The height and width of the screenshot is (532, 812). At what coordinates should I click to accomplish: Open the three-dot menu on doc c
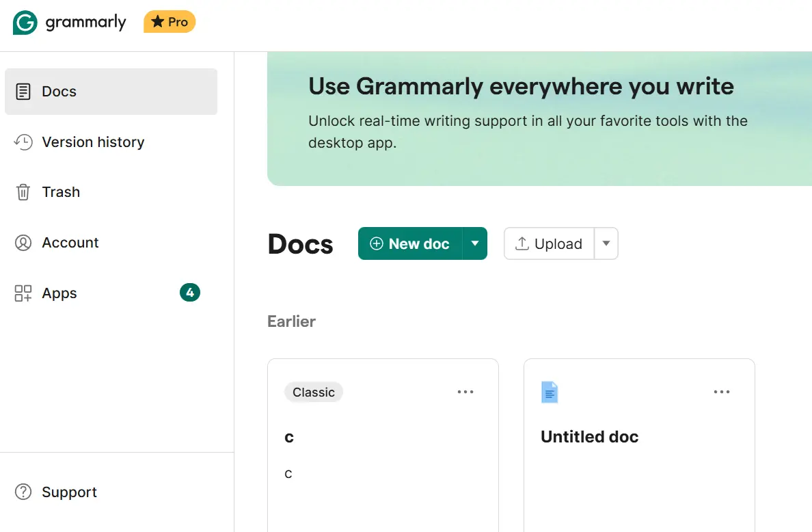(465, 392)
